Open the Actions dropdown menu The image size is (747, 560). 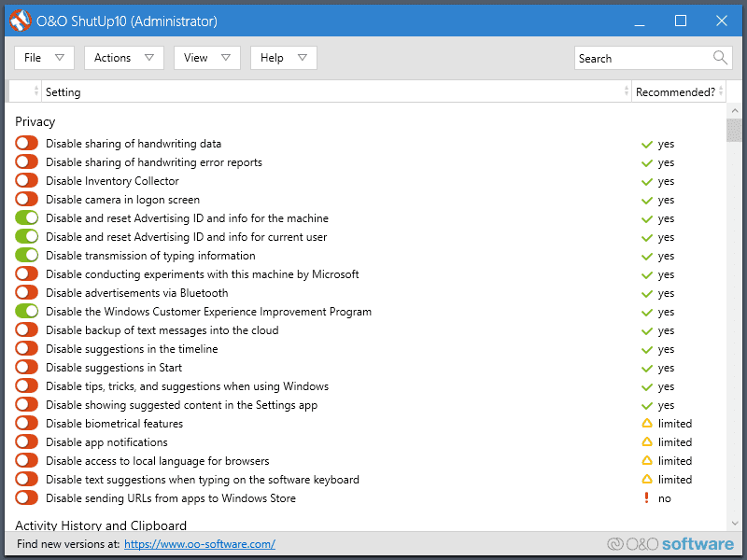[x=124, y=58]
